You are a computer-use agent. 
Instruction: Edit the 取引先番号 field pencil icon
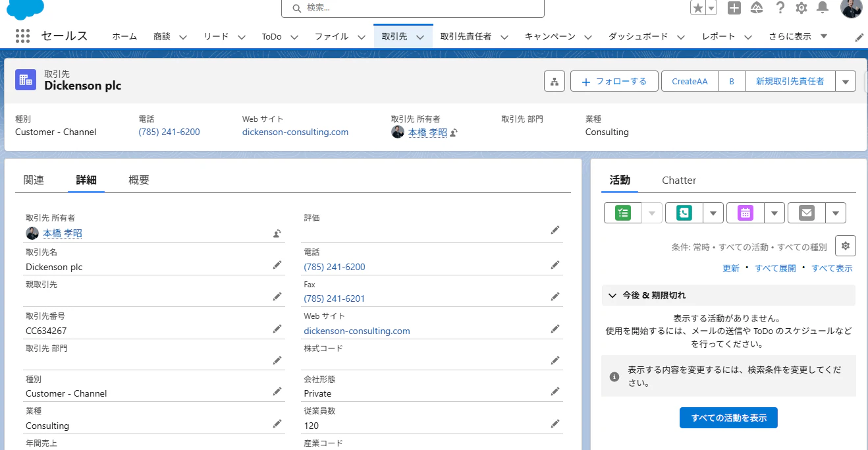277,328
